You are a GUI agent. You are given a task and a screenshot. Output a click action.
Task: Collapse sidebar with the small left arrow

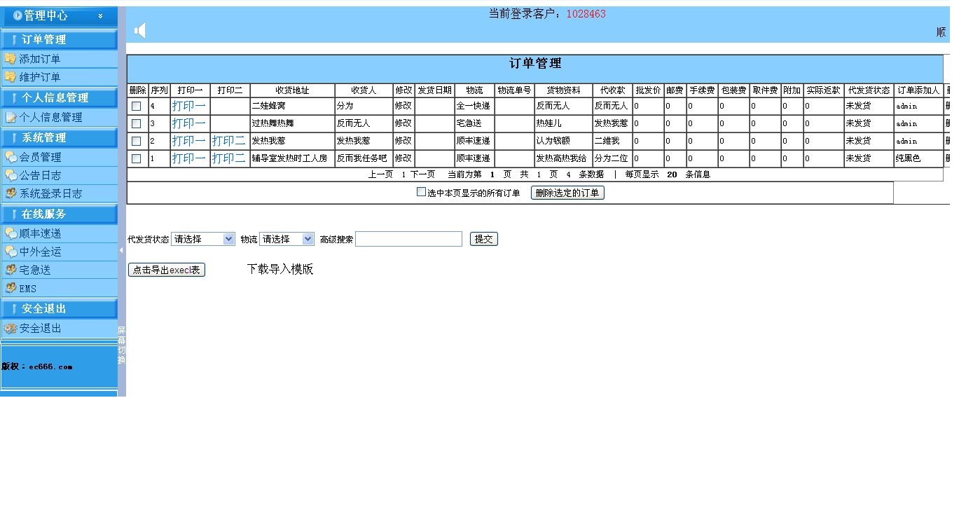coord(120,250)
